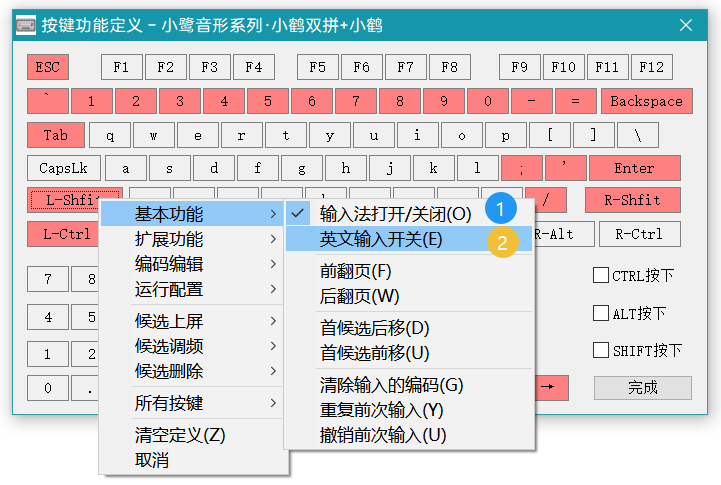Screen dimensions: 721x485
Task: Click the red right arrow key
Action: click(x=548, y=387)
